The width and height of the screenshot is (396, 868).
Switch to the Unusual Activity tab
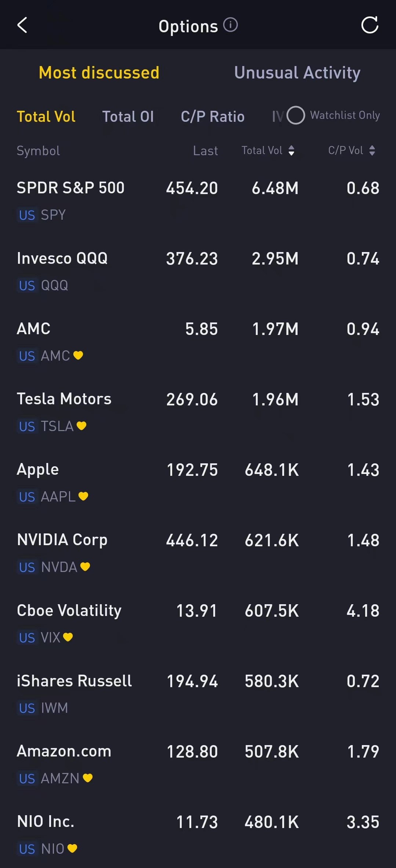[297, 73]
